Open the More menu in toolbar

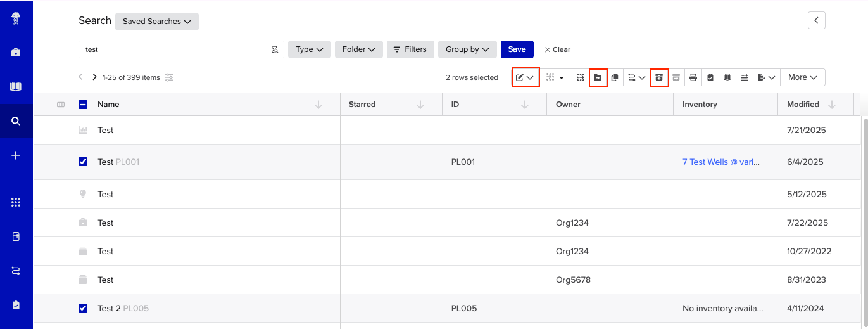(802, 77)
